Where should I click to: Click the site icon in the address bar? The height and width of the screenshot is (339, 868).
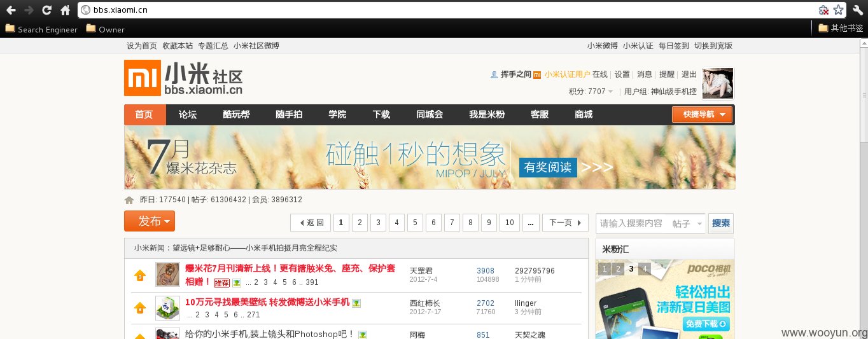85,10
